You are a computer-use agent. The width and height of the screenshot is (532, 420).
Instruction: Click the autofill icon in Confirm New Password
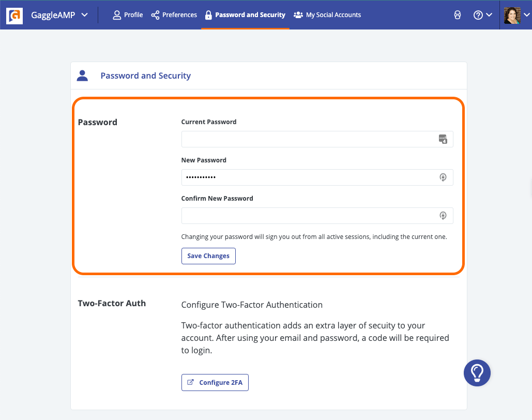point(443,216)
